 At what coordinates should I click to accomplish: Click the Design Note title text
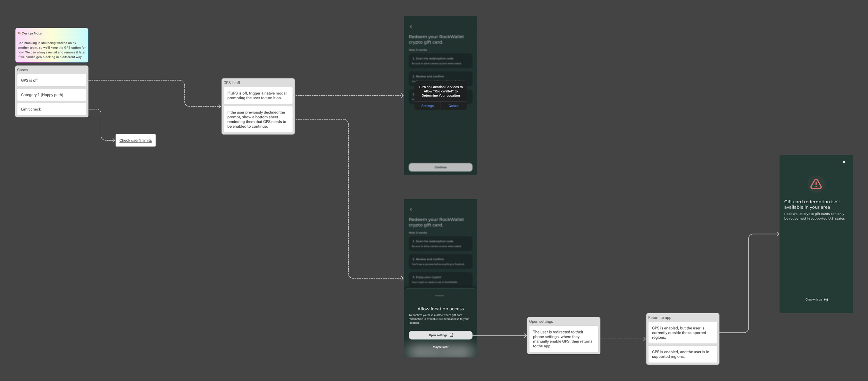click(32, 33)
